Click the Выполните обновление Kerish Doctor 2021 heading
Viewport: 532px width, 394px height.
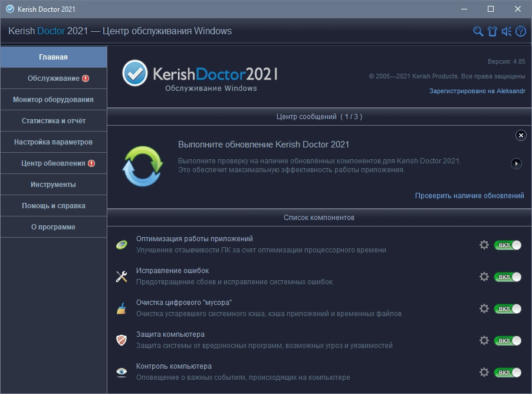(264, 145)
